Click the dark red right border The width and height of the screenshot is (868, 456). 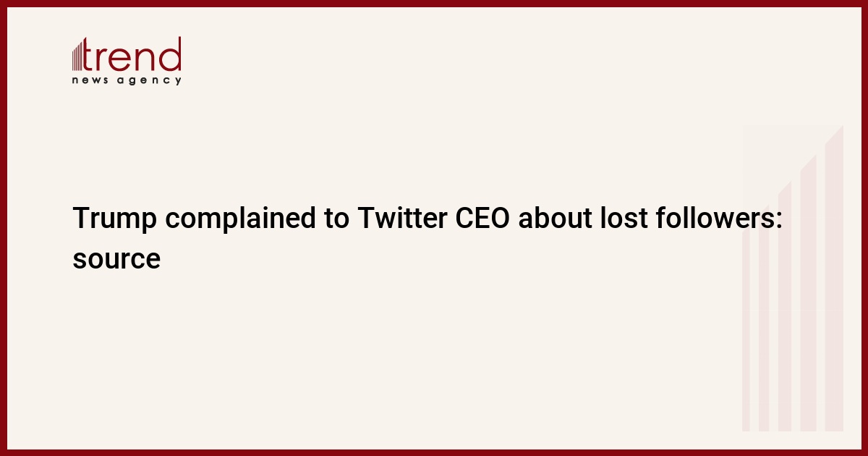pyautogui.click(x=864, y=228)
